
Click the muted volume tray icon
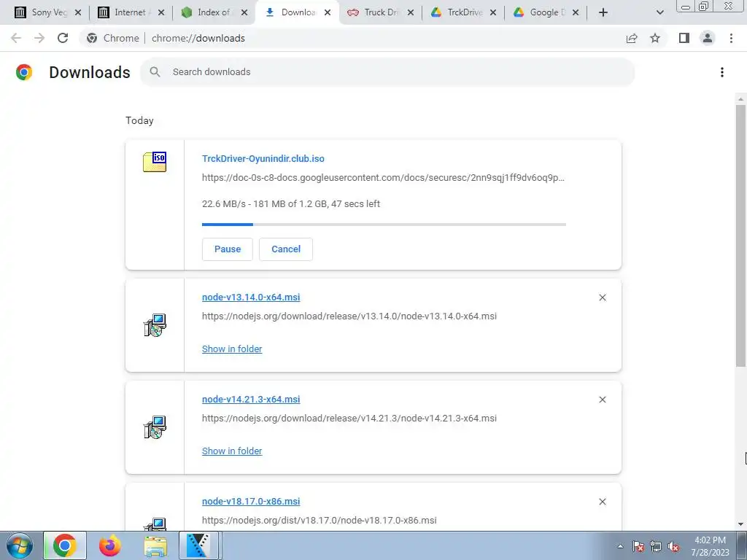pyautogui.click(x=673, y=546)
